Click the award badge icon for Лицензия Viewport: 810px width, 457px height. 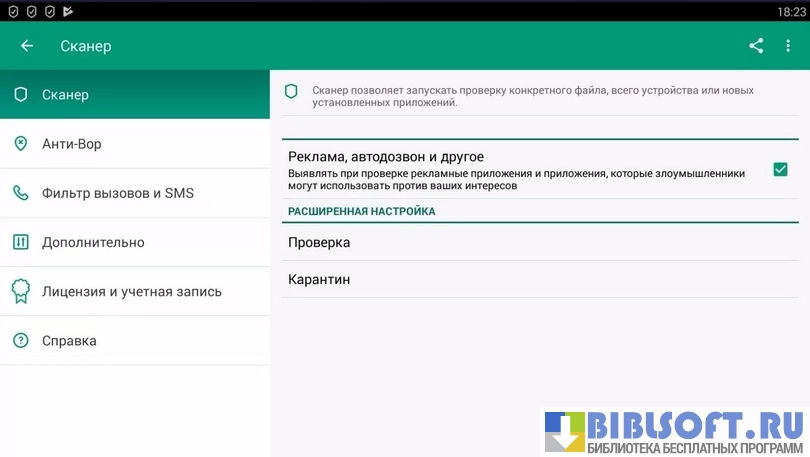coord(20,291)
